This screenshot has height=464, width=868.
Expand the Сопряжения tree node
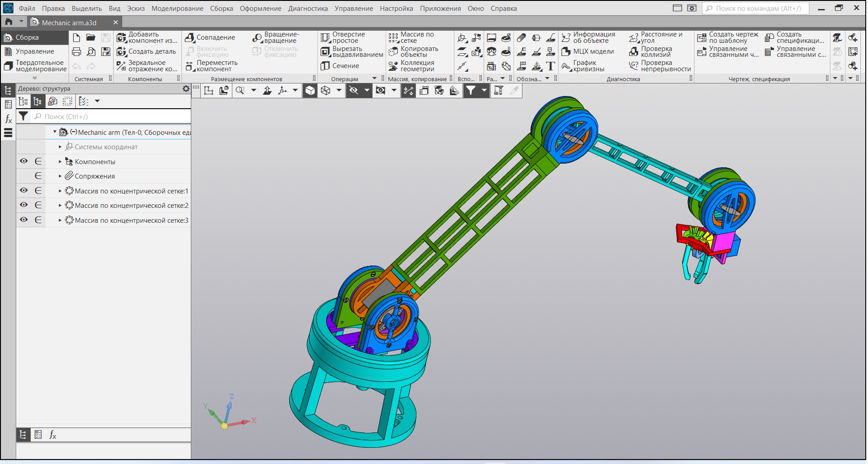(60, 176)
